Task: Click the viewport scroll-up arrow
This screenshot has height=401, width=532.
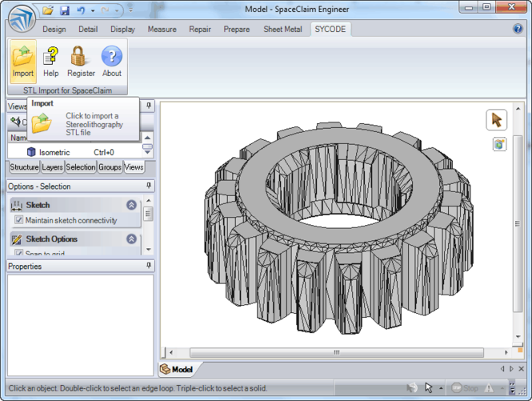Action: click(x=518, y=109)
